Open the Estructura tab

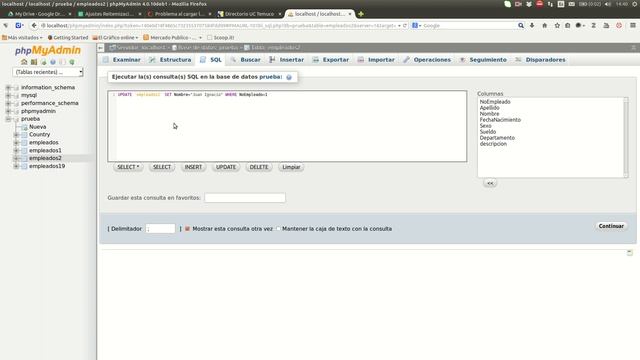click(170, 60)
